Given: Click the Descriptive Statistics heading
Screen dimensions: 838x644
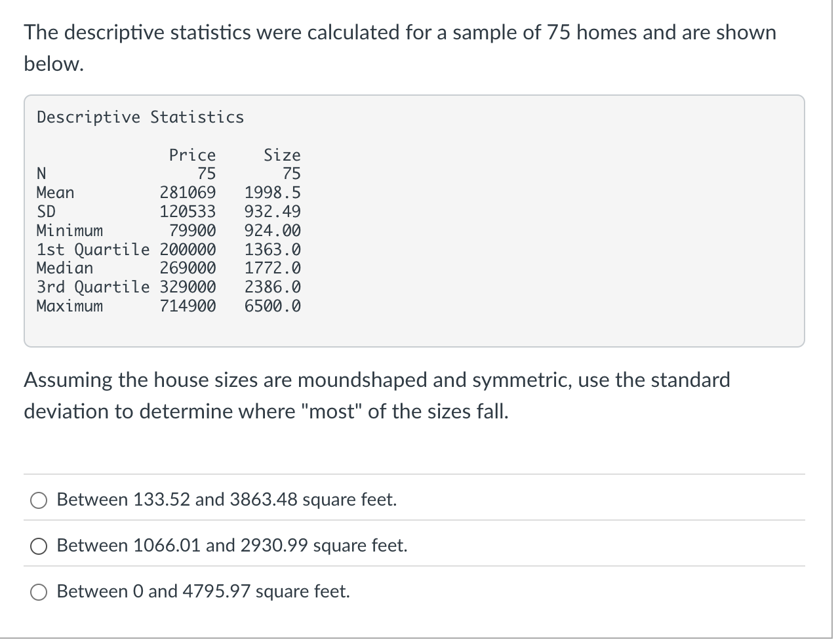Looking at the screenshot, I should click(140, 117).
